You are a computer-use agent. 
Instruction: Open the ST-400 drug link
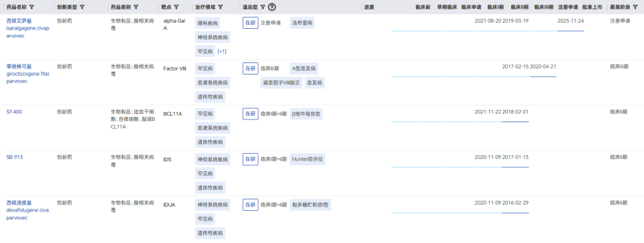click(14, 112)
